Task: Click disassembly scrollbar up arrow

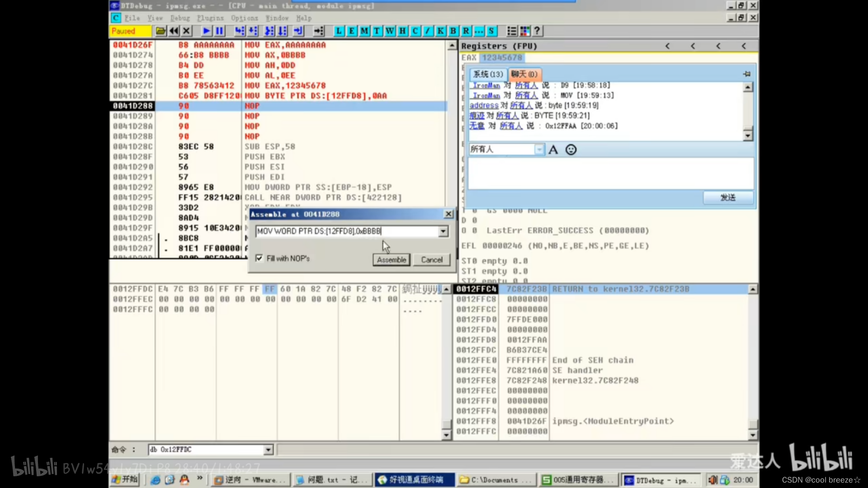Action: [452, 46]
